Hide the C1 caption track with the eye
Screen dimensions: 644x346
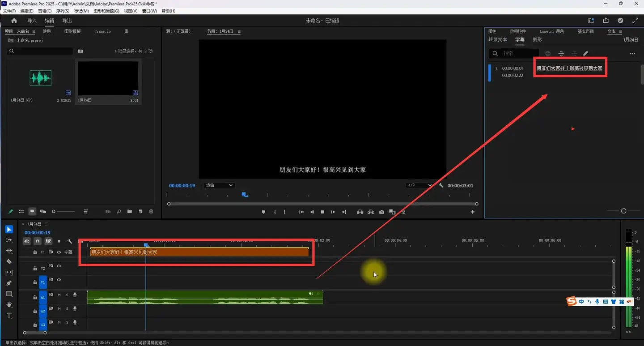pyautogui.click(x=59, y=252)
